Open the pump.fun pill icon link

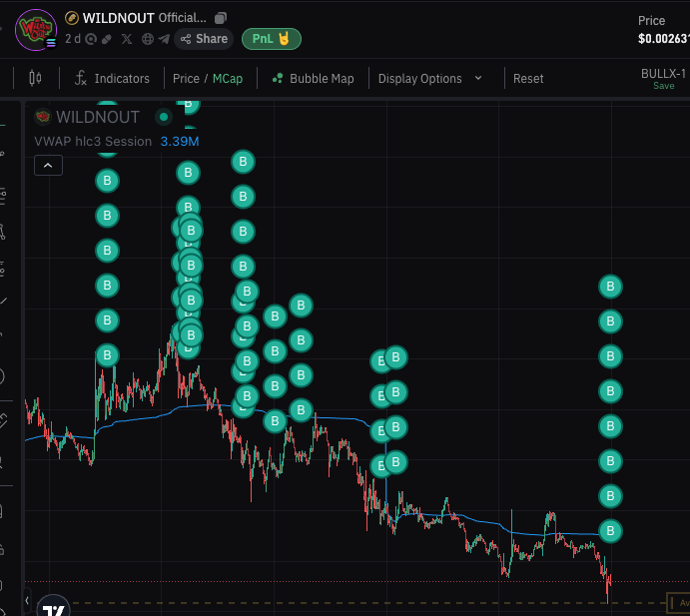pyautogui.click(x=106, y=39)
